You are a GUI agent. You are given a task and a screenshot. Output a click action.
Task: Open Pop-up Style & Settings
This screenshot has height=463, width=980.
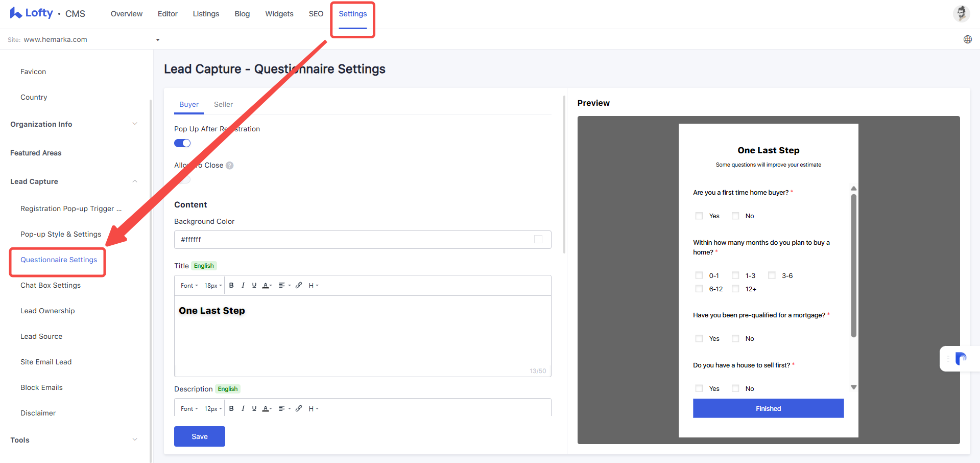(61, 234)
